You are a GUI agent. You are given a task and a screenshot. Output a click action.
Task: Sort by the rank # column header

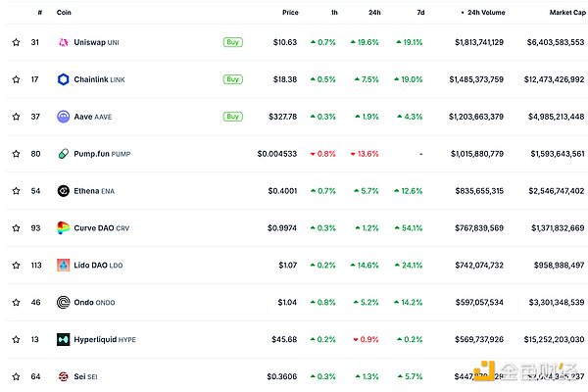point(39,13)
